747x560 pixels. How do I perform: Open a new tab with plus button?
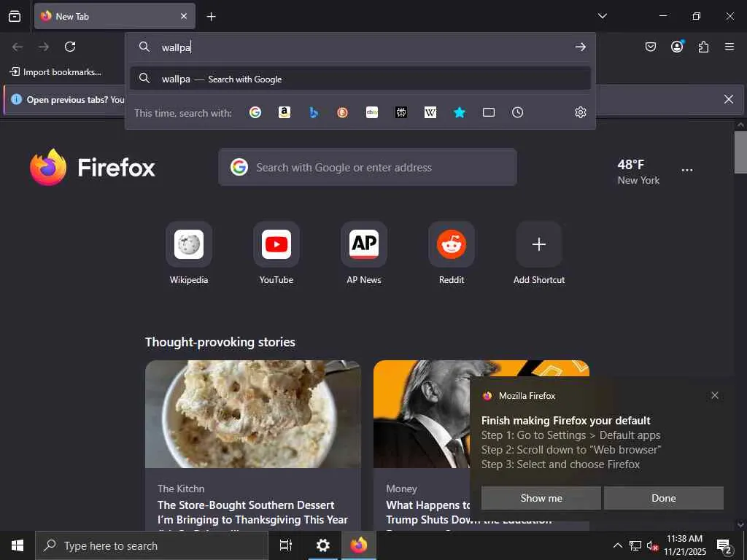pos(211,17)
